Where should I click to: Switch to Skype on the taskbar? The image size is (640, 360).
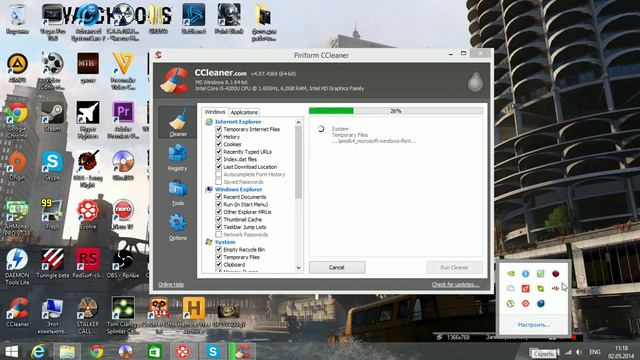213,351
